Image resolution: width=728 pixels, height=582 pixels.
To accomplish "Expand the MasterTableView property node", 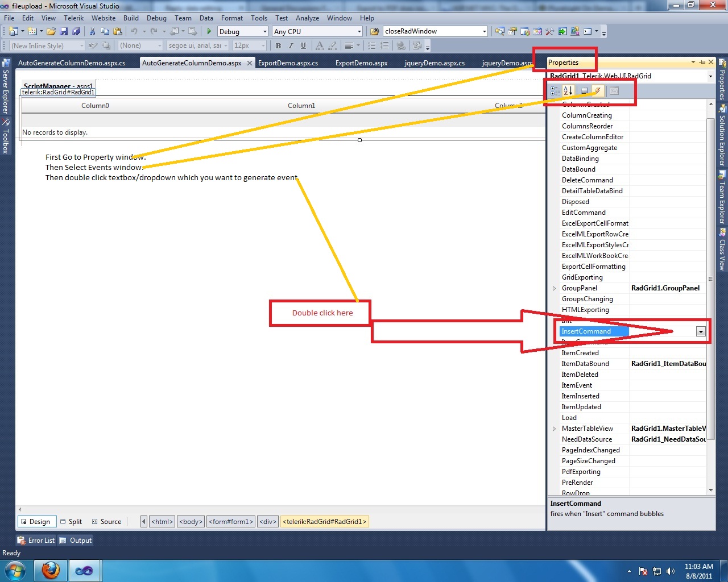I will (x=555, y=429).
